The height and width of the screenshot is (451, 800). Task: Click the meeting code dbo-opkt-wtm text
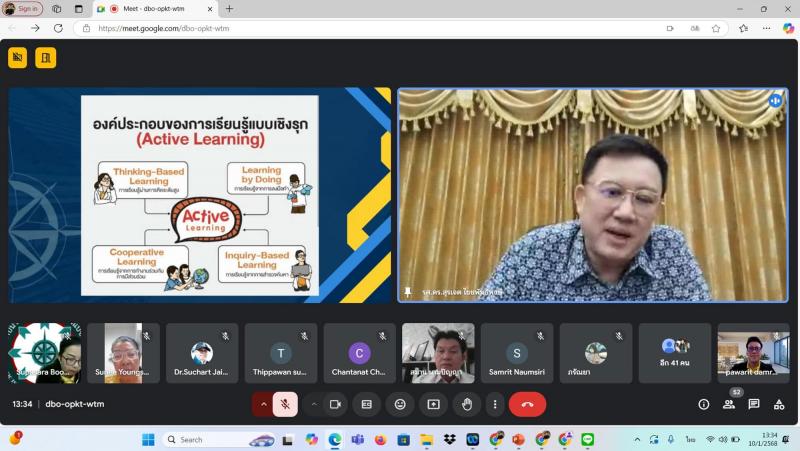pos(74,404)
